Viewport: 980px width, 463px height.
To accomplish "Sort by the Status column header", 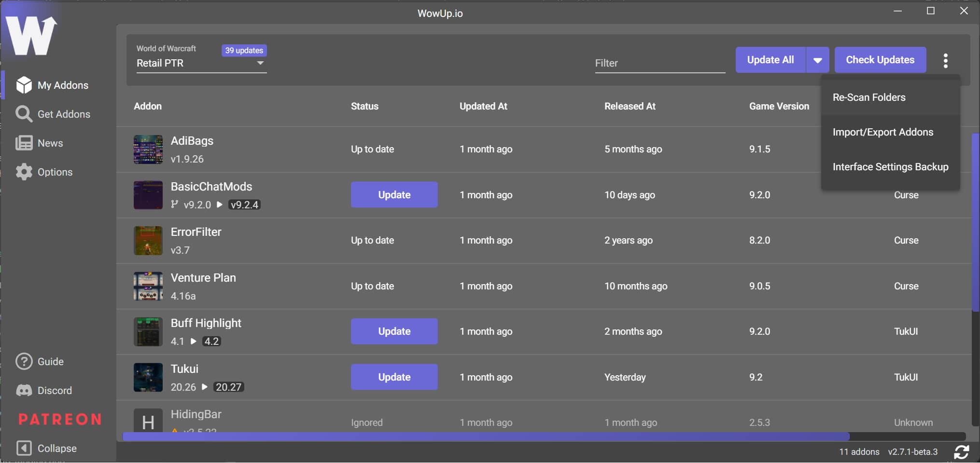I will tap(364, 106).
